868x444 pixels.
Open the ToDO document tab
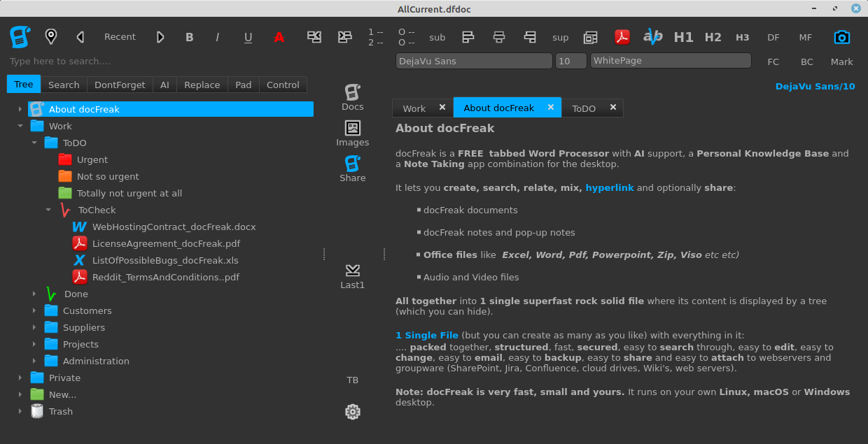[583, 108]
